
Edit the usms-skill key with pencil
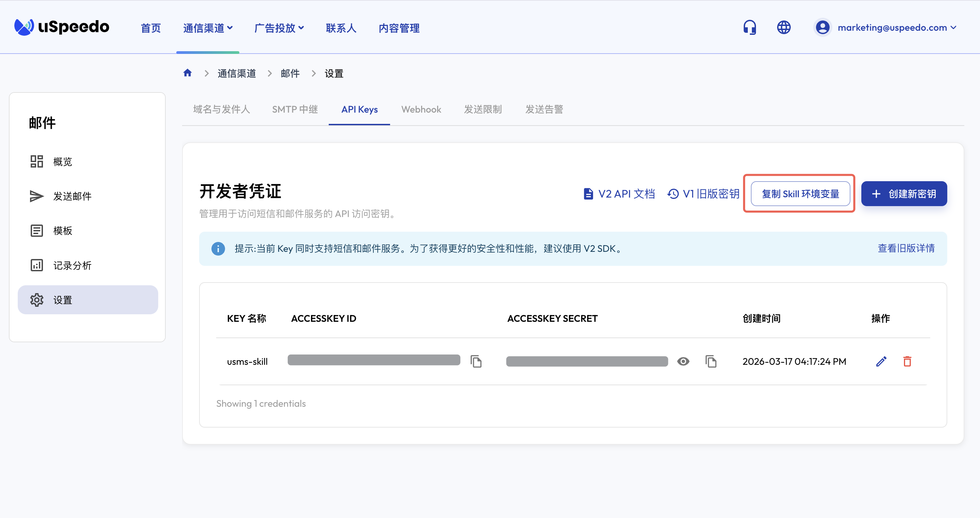coord(881,361)
